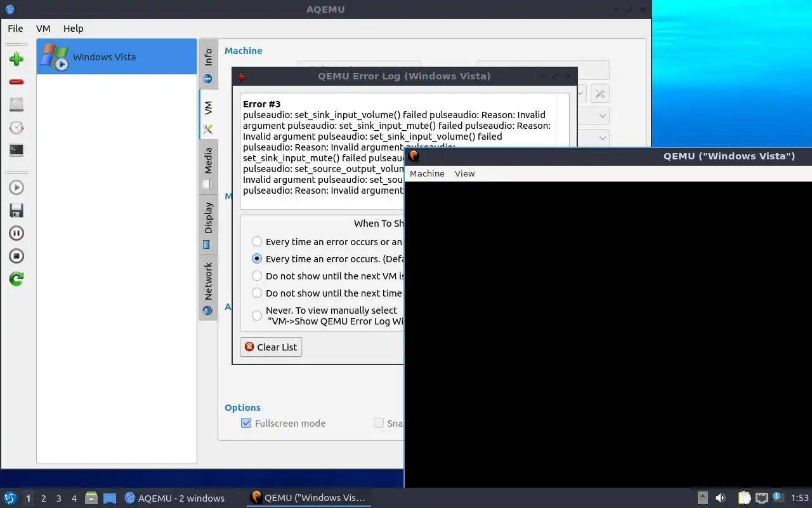Image resolution: width=812 pixels, height=508 pixels.
Task: Click the floppy disk save VM state icon
Action: coord(16,210)
